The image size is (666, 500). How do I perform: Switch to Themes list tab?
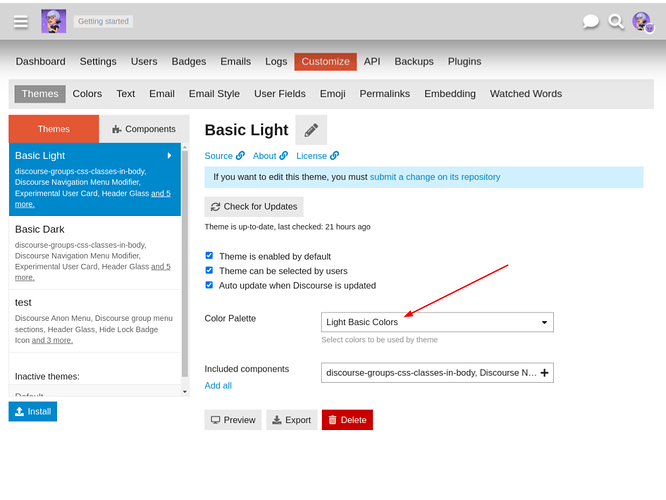(54, 129)
